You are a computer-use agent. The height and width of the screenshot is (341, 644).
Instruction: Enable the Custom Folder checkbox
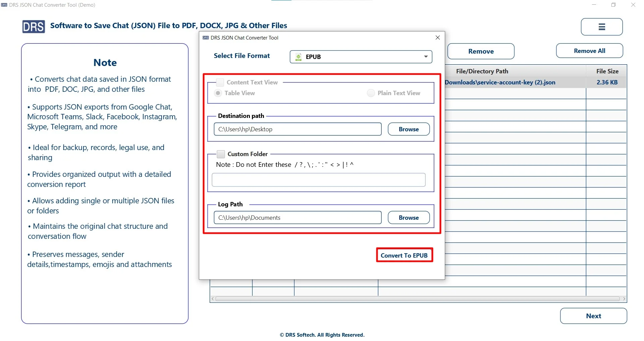(x=221, y=154)
